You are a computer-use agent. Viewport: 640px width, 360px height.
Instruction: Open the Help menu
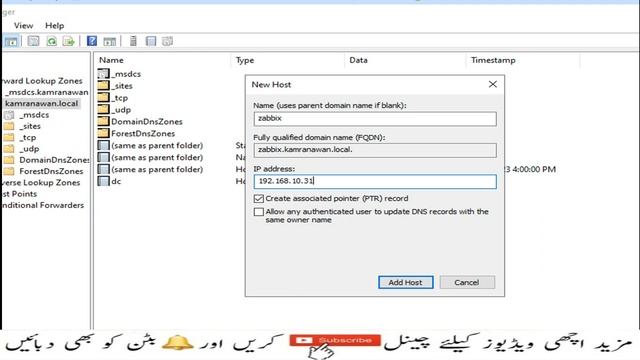tap(54, 25)
